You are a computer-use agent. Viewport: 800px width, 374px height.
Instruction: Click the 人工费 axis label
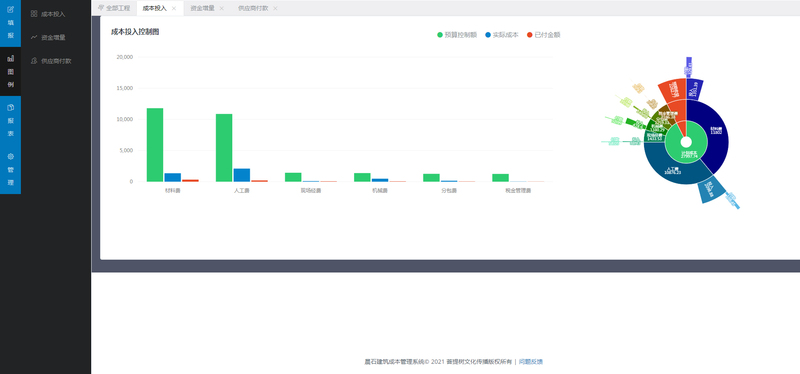click(x=242, y=191)
